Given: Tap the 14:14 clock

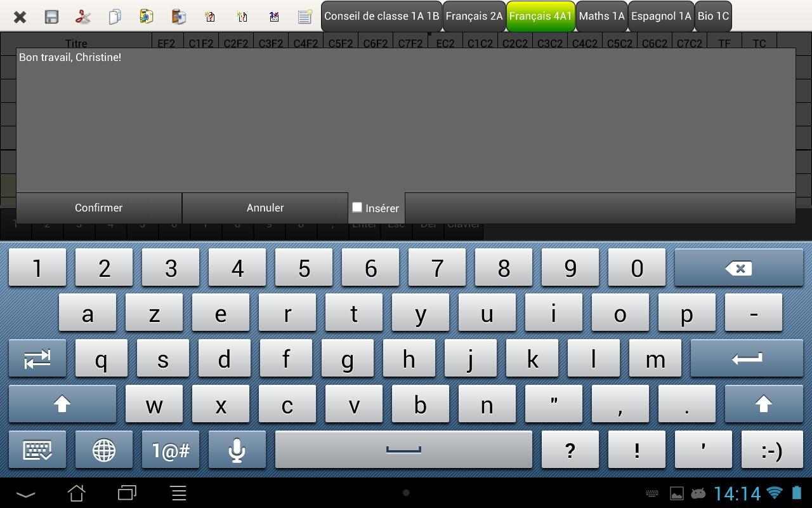Looking at the screenshot, I should coord(737,493).
